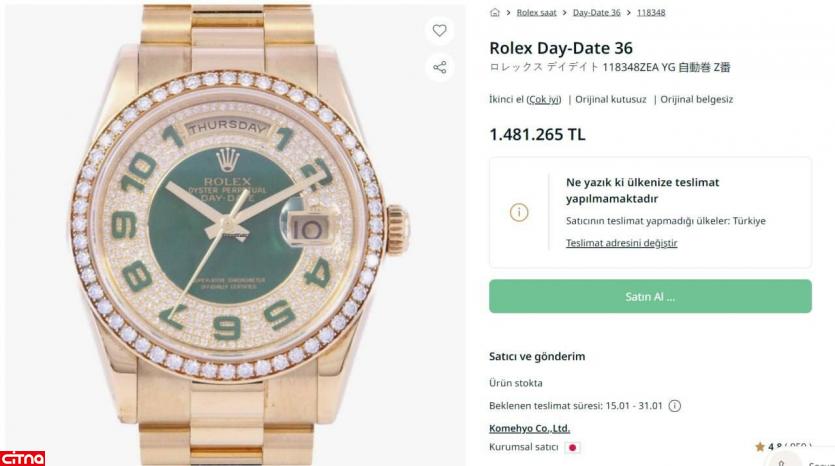Image resolution: width=835 pixels, height=466 pixels.
Task: Click the Çok iyi condition link
Action: click(544, 100)
